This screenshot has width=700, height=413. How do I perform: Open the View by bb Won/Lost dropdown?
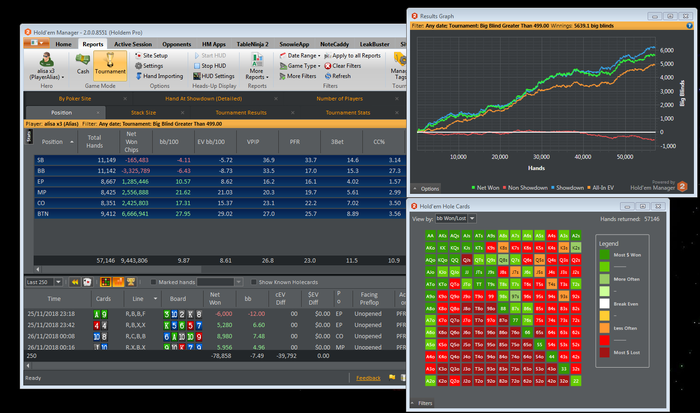pyautogui.click(x=472, y=218)
